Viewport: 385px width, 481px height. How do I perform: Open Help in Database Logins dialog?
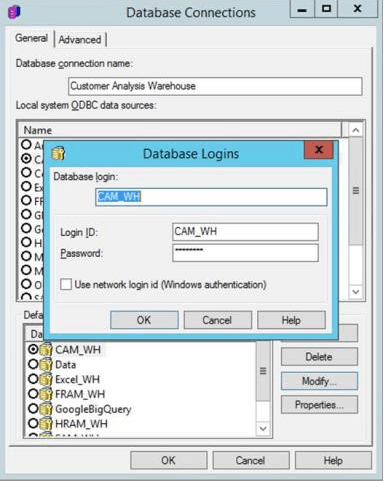[x=291, y=320]
